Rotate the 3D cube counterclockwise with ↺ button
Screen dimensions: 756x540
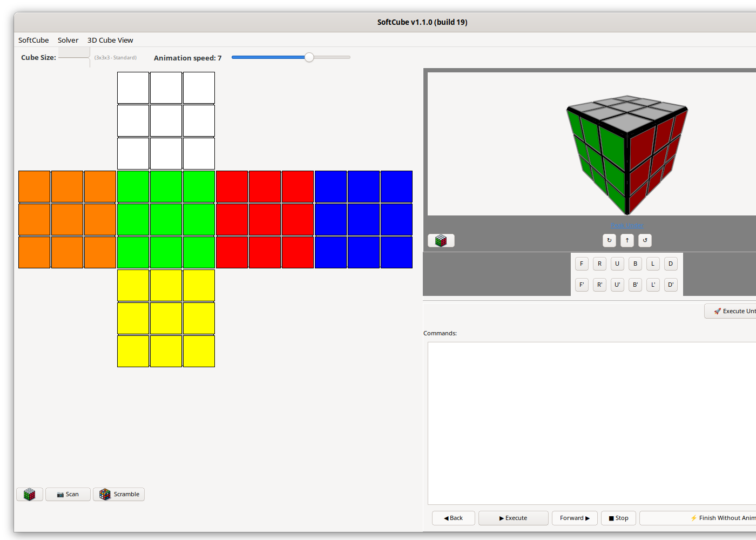point(645,240)
